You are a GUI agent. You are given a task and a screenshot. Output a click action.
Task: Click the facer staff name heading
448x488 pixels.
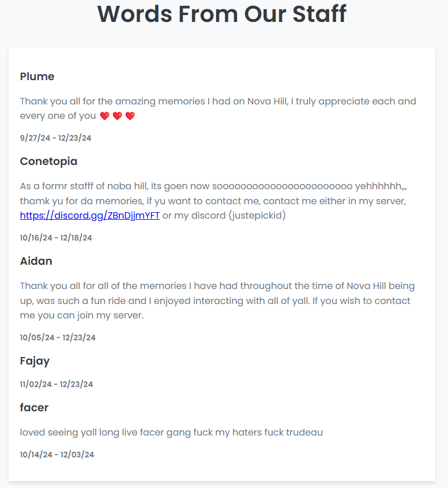coord(34,408)
